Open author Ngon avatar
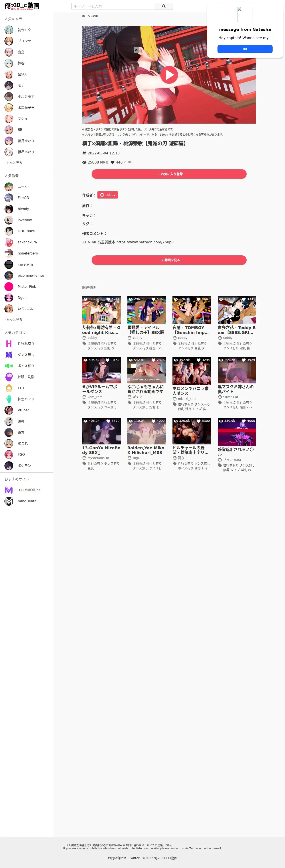The height and width of the screenshot is (868, 285). point(9,298)
